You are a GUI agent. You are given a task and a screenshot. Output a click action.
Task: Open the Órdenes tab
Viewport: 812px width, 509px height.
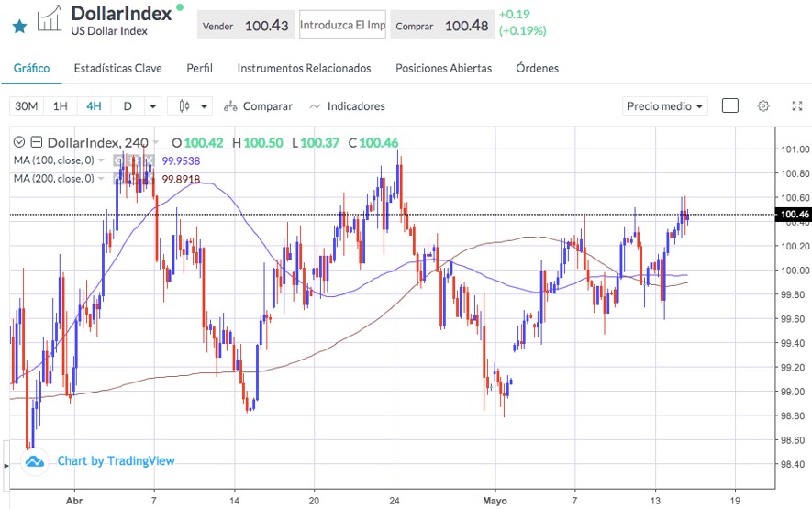pos(537,68)
